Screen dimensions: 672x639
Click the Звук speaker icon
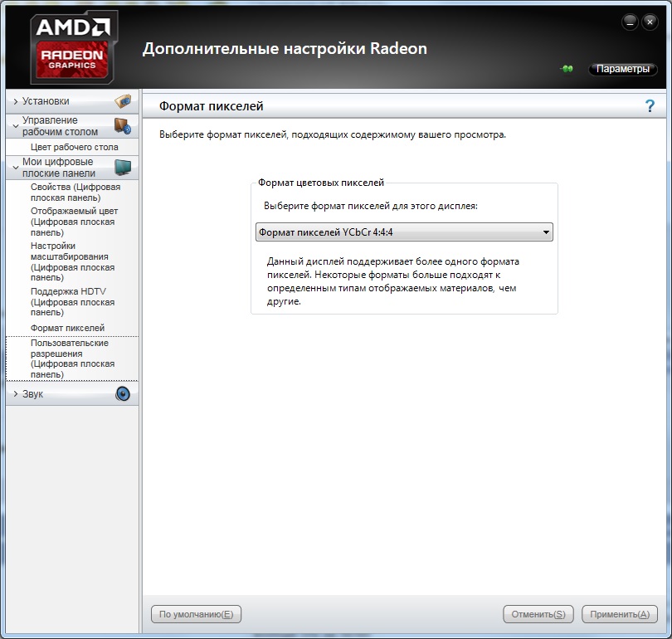click(x=123, y=393)
